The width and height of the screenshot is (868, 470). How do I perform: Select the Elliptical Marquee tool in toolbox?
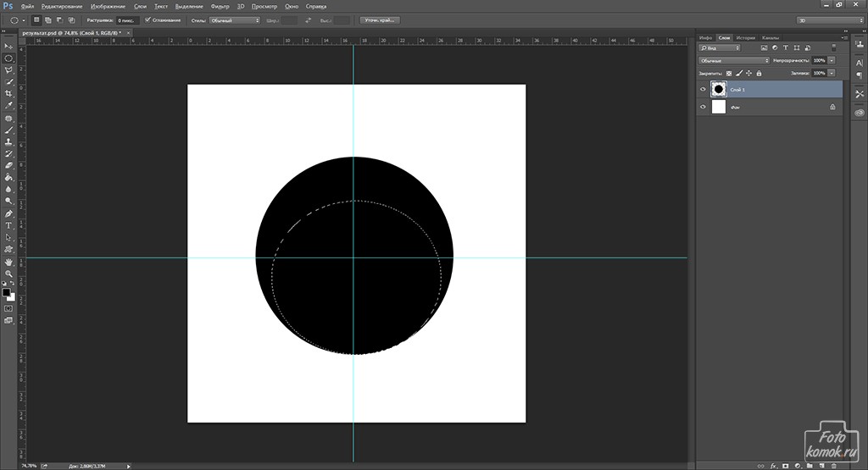click(8, 58)
